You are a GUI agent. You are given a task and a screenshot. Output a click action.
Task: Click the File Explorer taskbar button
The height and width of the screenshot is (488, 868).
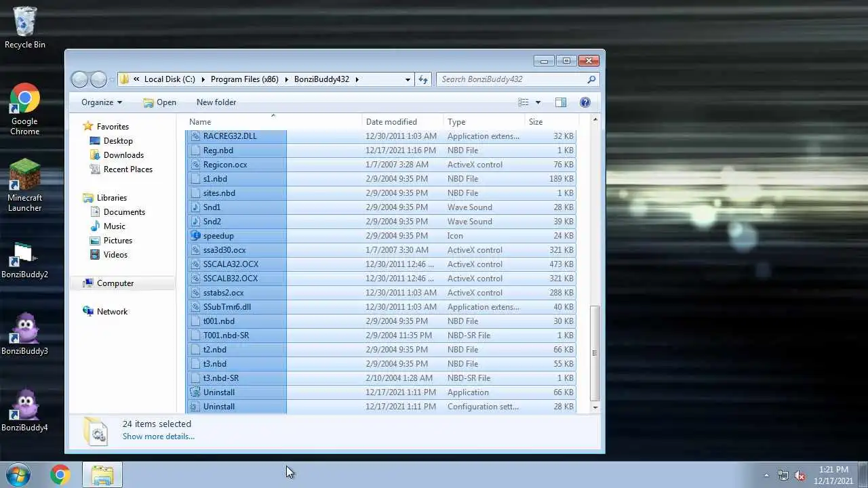[102, 475]
